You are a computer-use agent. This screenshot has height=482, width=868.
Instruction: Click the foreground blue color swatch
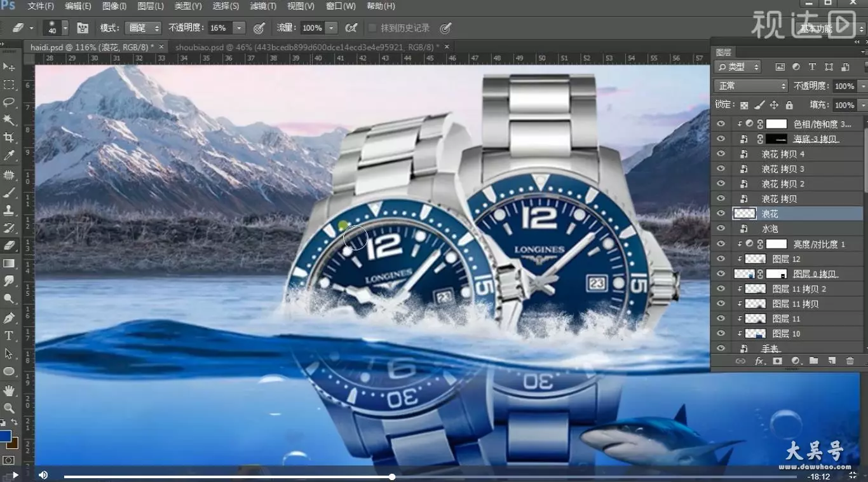(5, 436)
